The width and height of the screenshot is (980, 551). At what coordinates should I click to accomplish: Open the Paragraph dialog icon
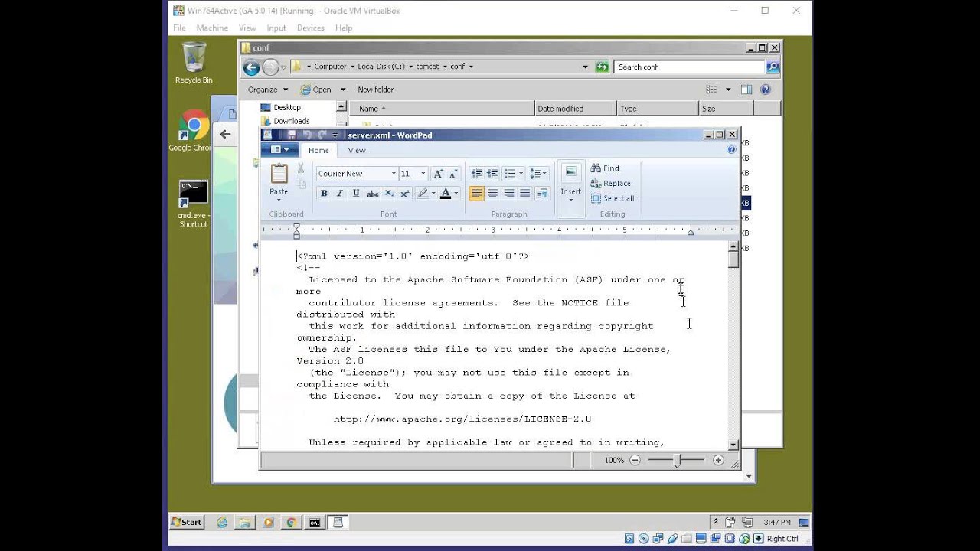[x=542, y=194]
